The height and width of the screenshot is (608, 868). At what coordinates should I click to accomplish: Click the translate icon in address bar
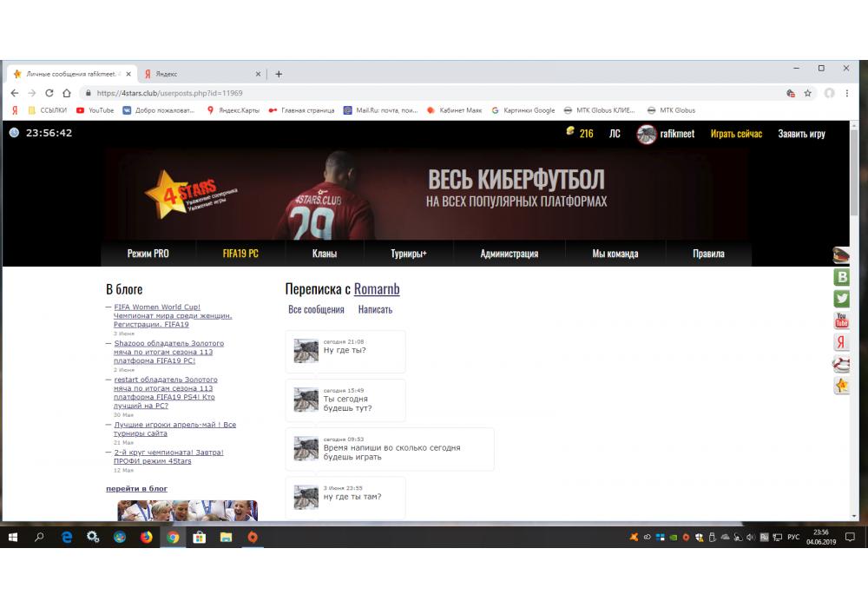(x=791, y=93)
